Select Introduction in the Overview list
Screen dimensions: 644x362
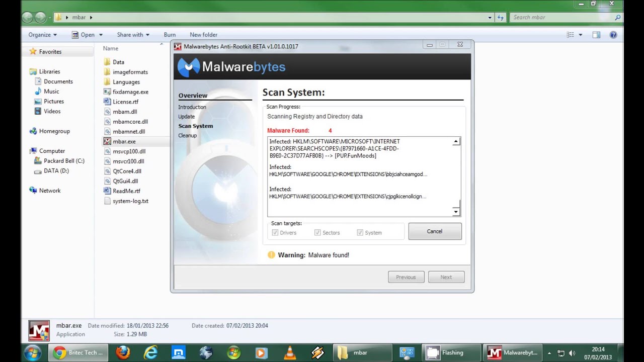pos(192,107)
